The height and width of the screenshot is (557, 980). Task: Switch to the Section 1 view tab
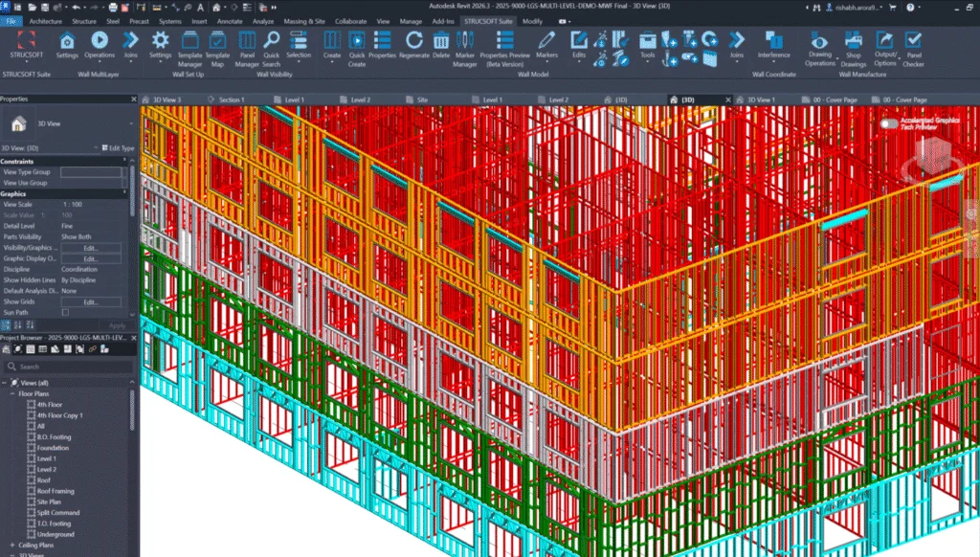point(231,100)
